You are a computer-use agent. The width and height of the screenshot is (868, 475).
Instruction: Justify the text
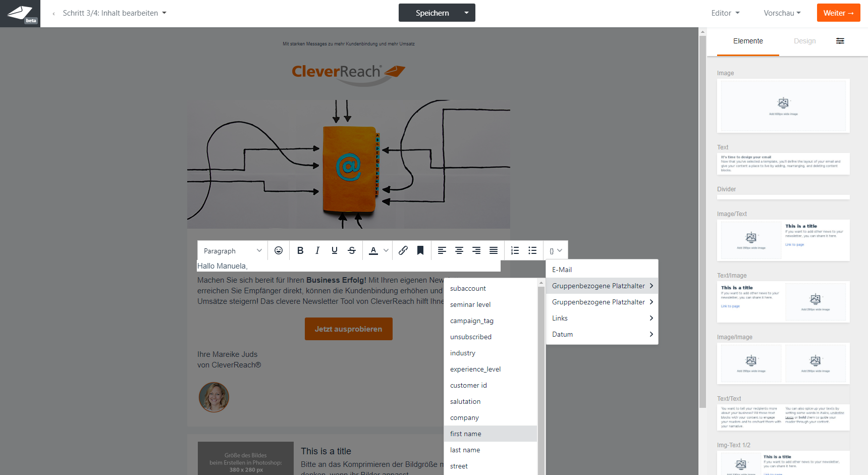(494, 250)
